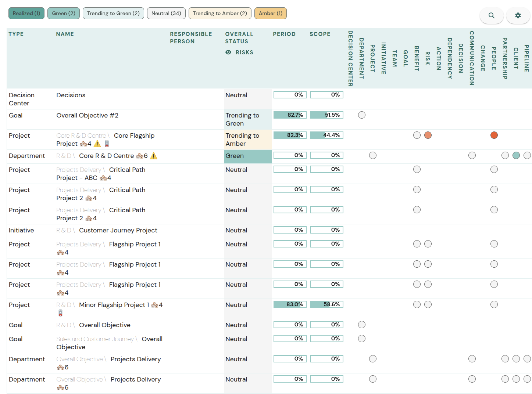Sort by the SCOPE column header
Image resolution: width=532 pixels, height=394 pixels.
320,34
